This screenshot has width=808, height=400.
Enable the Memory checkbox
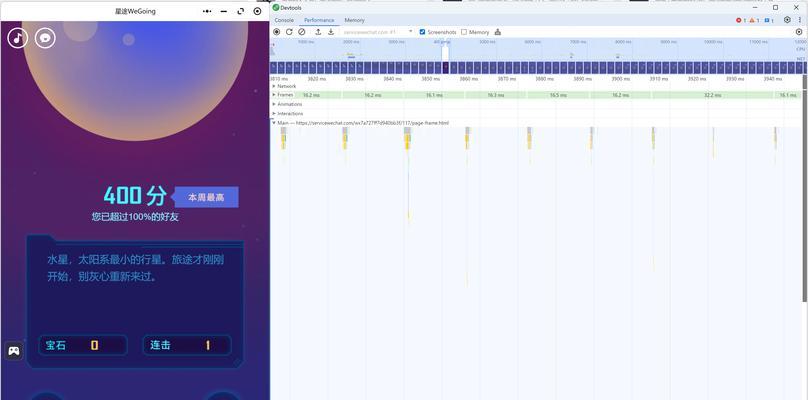[x=464, y=32]
